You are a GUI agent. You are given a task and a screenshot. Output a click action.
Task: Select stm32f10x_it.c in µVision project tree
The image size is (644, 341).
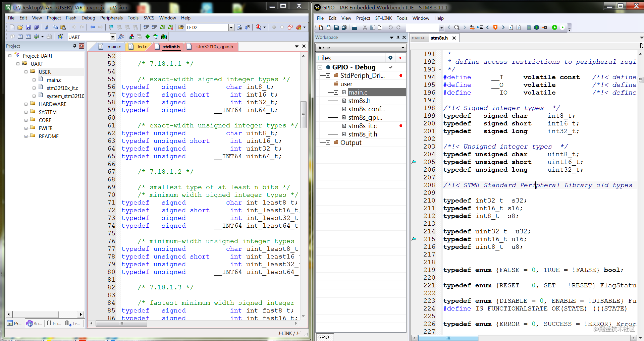[62, 88]
